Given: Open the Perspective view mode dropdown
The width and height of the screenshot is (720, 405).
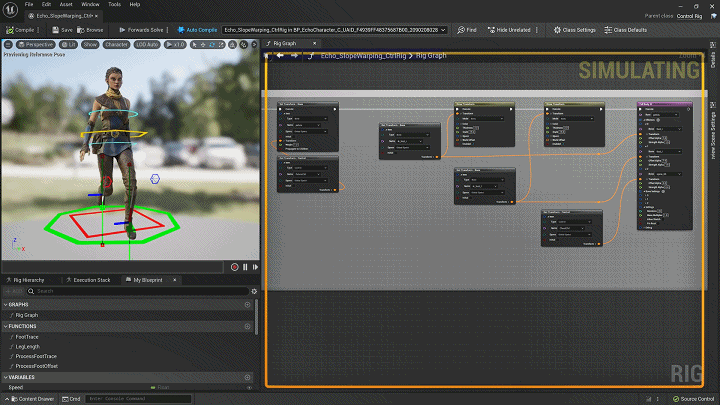Looking at the screenshot, I should pos(36,44).
